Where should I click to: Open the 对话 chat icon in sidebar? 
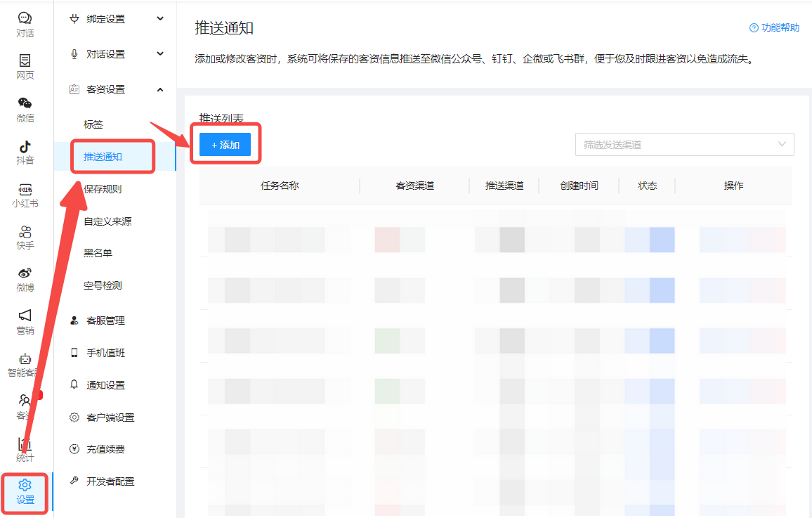[x=25, y=24]
